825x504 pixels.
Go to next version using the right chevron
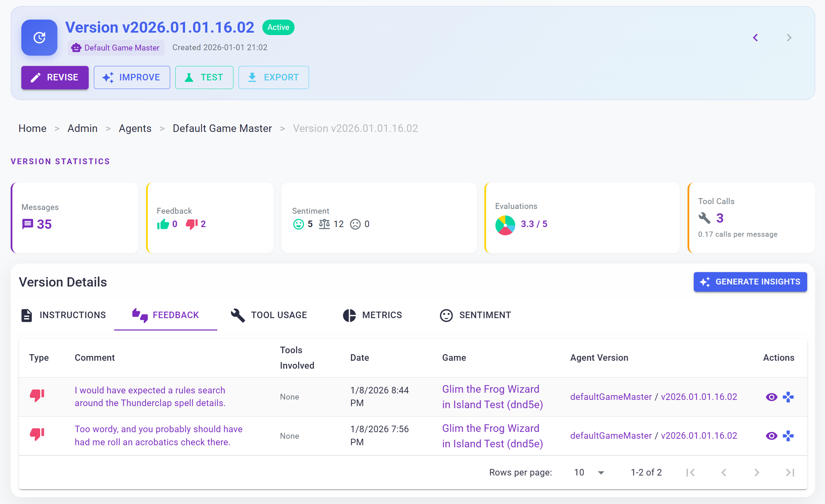pos(789,37)
